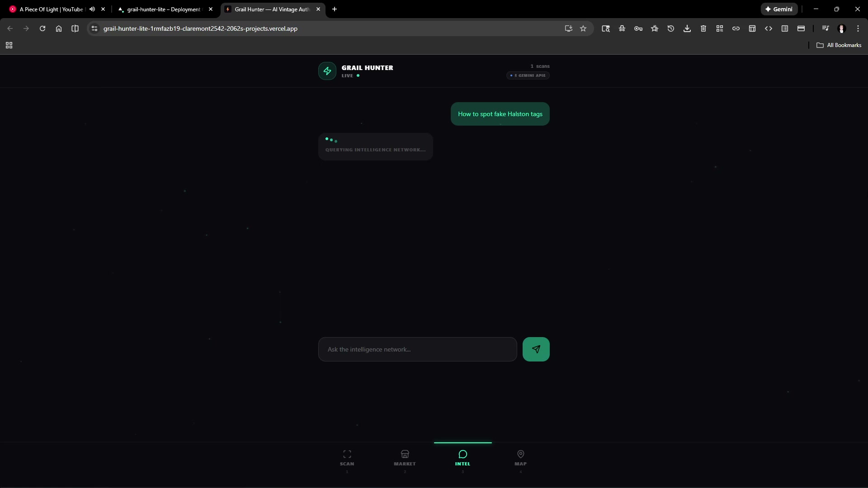Bookmark this page with star icon

click(583, 28)
